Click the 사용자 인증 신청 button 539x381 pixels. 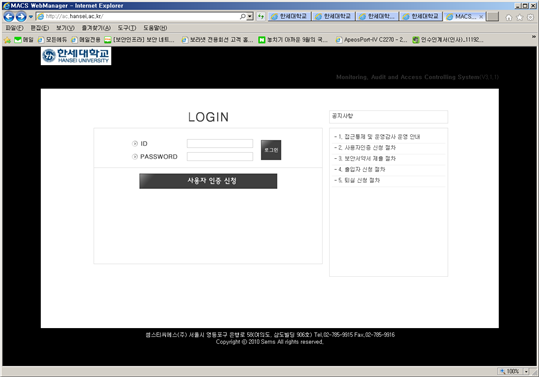(x=208, y=181)
